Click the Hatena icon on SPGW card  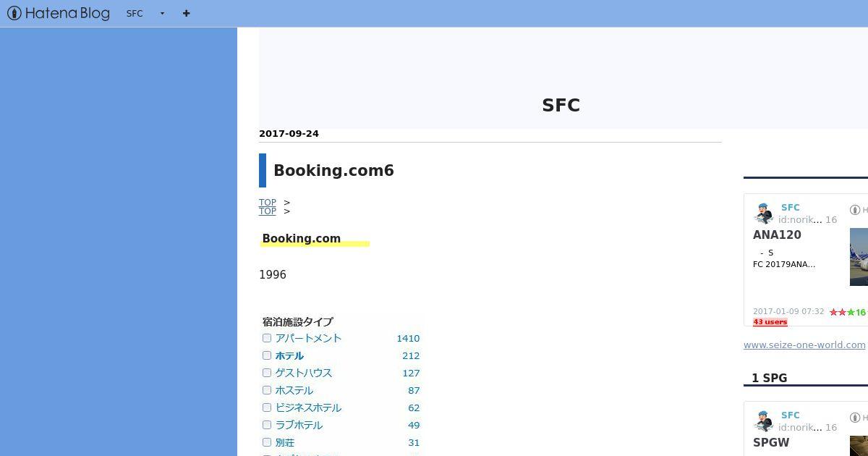click(855, 418)
